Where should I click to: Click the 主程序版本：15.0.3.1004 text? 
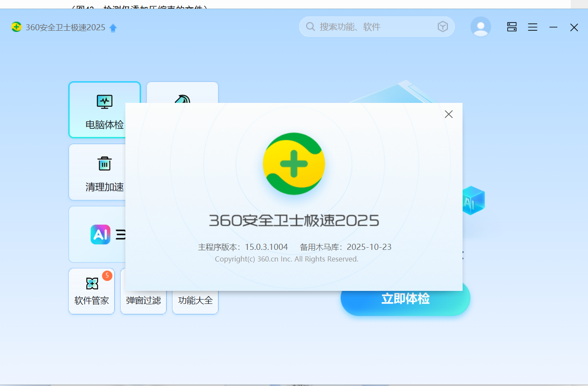[243, 247]
